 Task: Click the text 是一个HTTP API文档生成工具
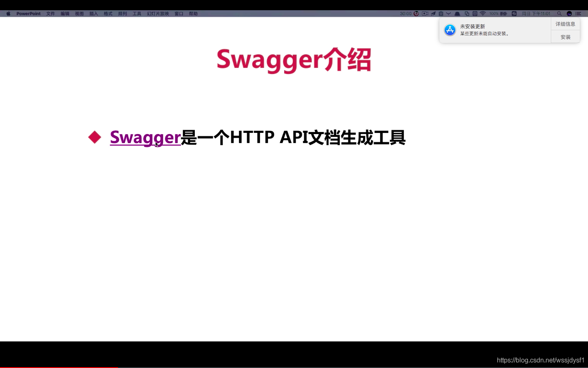(293, 137)
